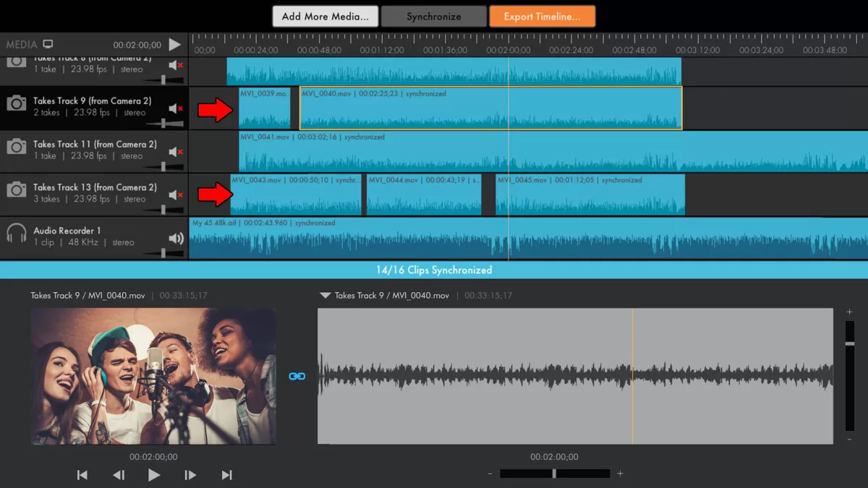Select the MVI_0045.mov clip on Track 13
This screenshot has width=868, height=488.
pyautogui.click(x=590, y=195)
